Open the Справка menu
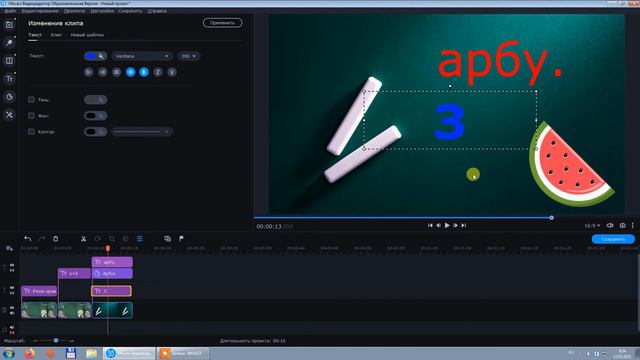 click(157, 11)
